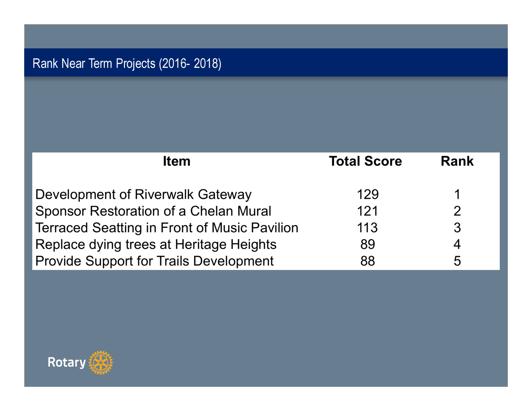This screenshot has width=532, height=411.
Task: Click the Rotary wheel logo icon
Action: click(x=101, y=362)
